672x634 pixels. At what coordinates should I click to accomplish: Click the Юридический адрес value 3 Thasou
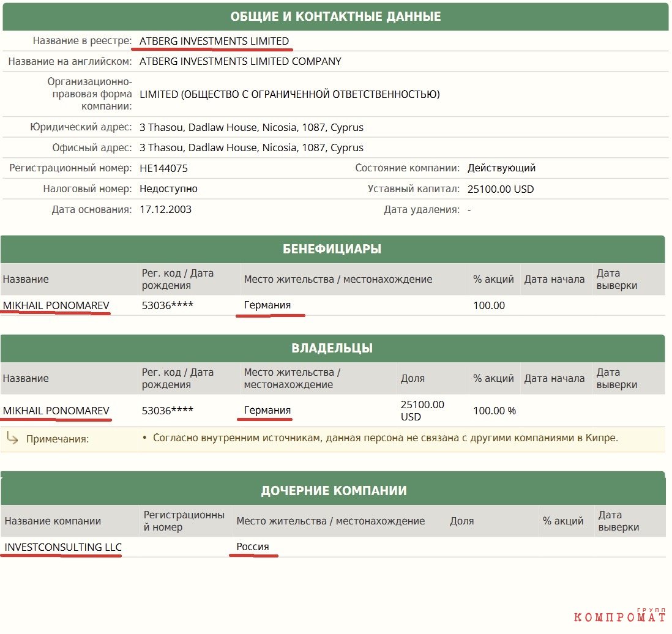point(251,127)
